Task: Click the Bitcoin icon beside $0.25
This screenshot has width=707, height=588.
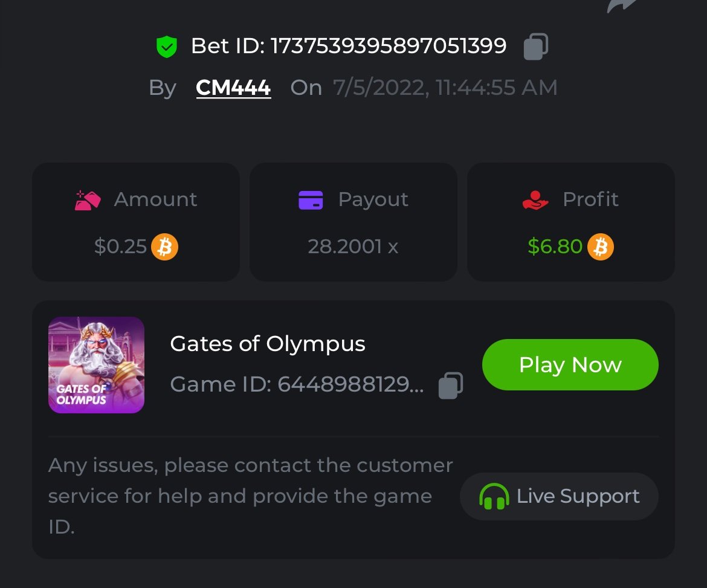Action: (164, 247)
